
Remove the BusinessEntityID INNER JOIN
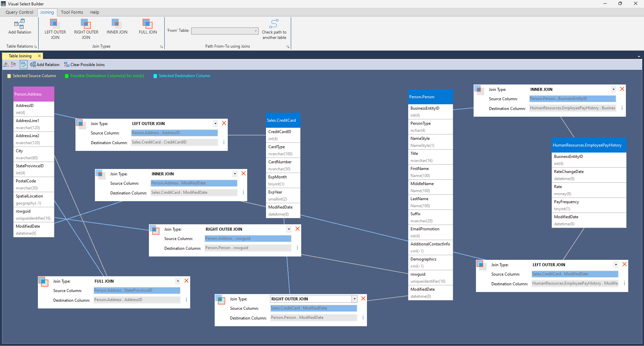click(x=622, y=89)
